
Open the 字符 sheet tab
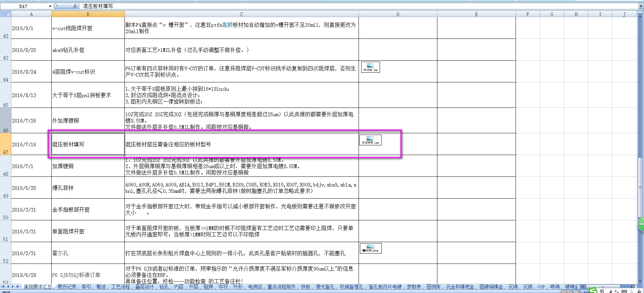[x=223, y=287]
